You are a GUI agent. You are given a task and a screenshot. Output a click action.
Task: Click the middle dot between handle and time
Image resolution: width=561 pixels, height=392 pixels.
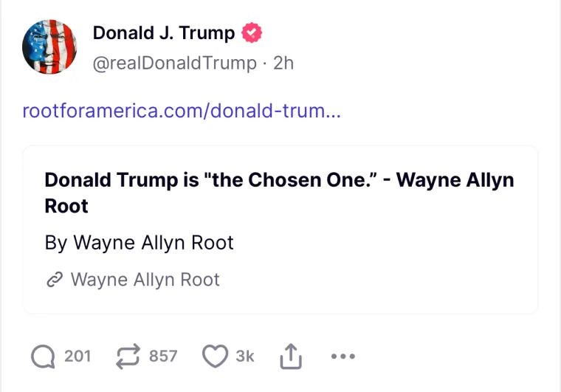[264, 63]
